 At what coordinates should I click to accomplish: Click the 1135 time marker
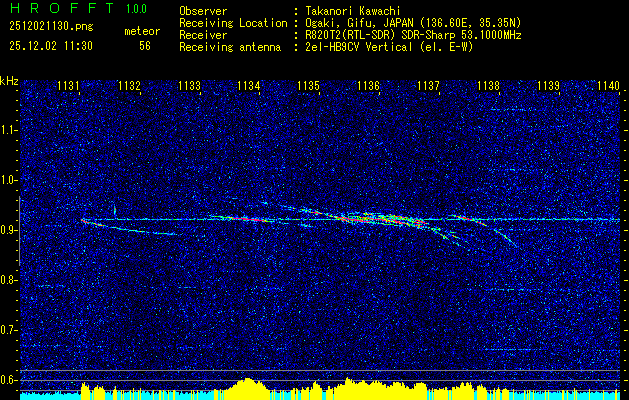tap(309, 85)
